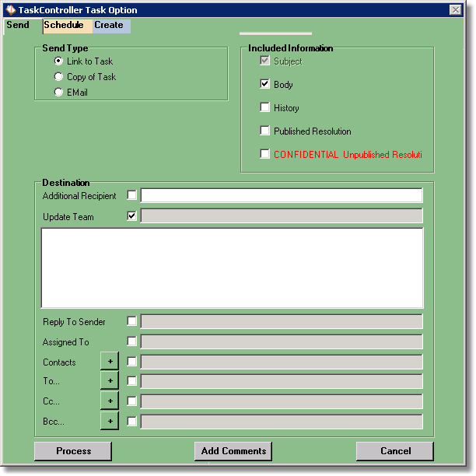This screenshot has height=476, width=476.
Task: Open the Bcc... plus button
Action: 110,421
